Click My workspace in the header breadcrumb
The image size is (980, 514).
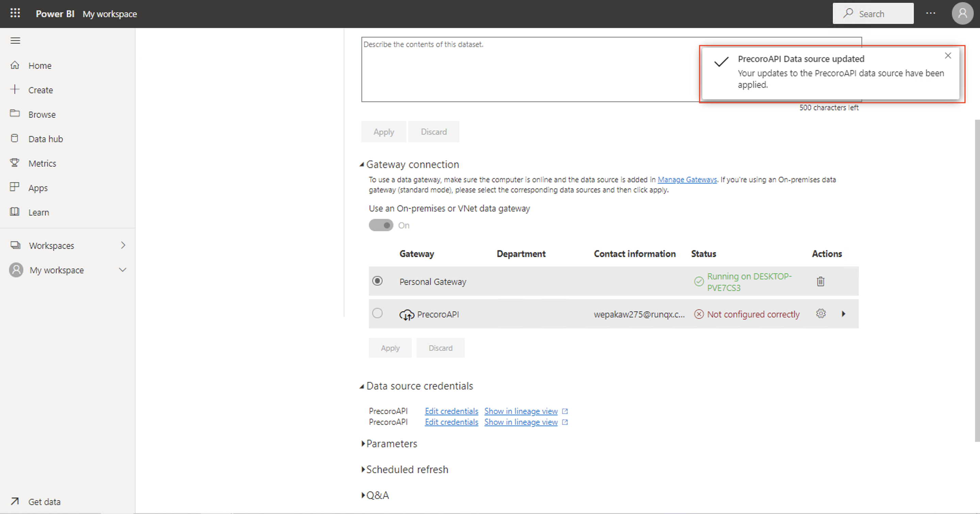pos(110,14)
